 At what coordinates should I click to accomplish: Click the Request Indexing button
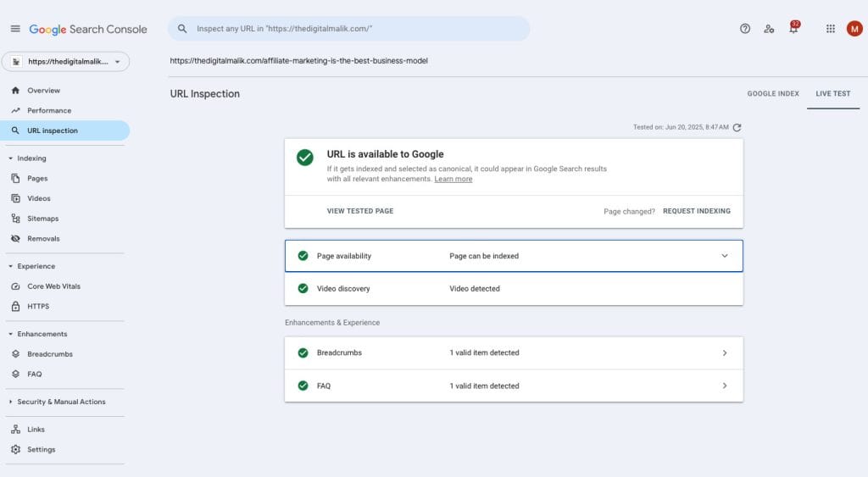click(696, 211)
